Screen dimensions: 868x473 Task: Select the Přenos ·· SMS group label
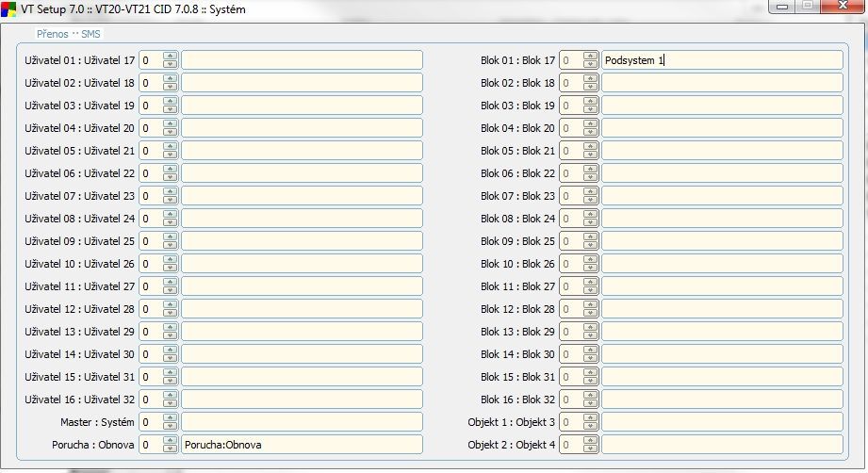(68, 34)
